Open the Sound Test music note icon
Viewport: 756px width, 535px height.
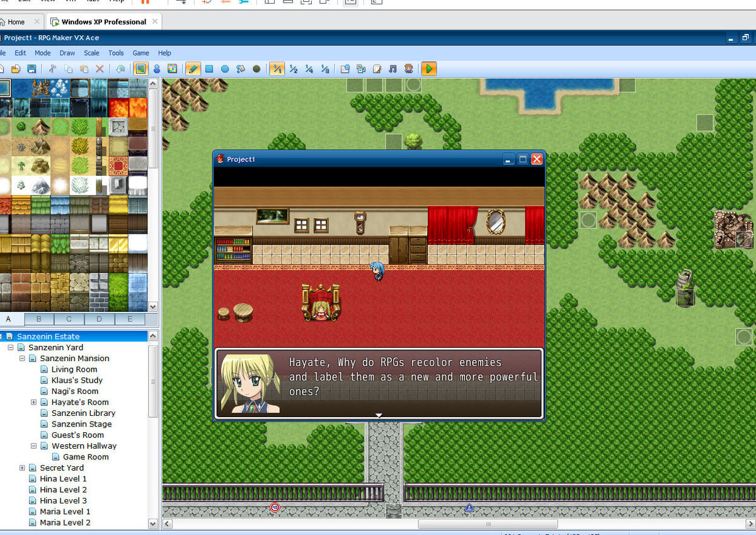coord(392,69)
